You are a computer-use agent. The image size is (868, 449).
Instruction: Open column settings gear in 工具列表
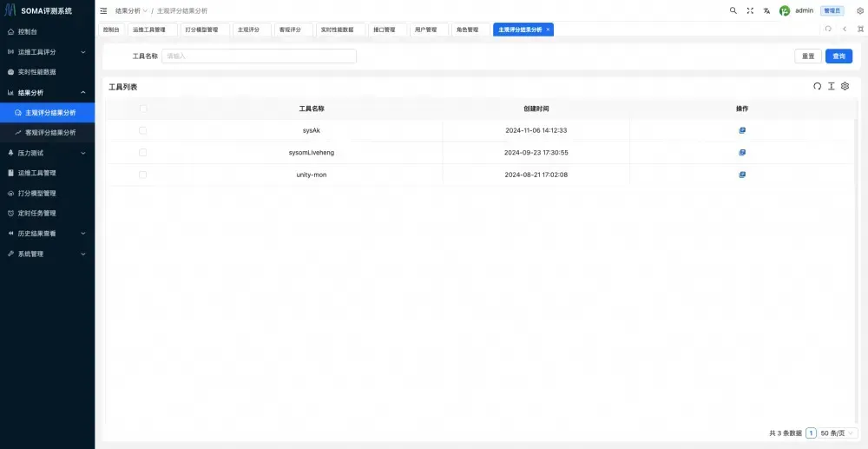point(845,86)
